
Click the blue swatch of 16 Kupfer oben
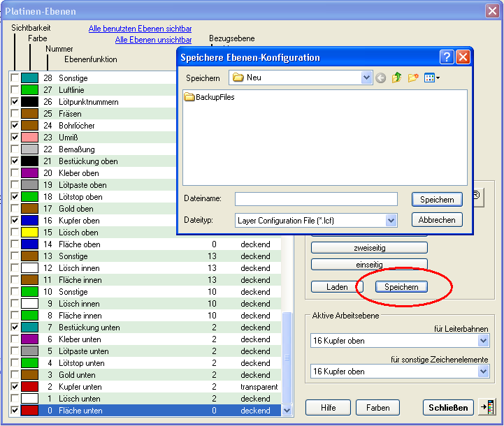pos(29,220)
